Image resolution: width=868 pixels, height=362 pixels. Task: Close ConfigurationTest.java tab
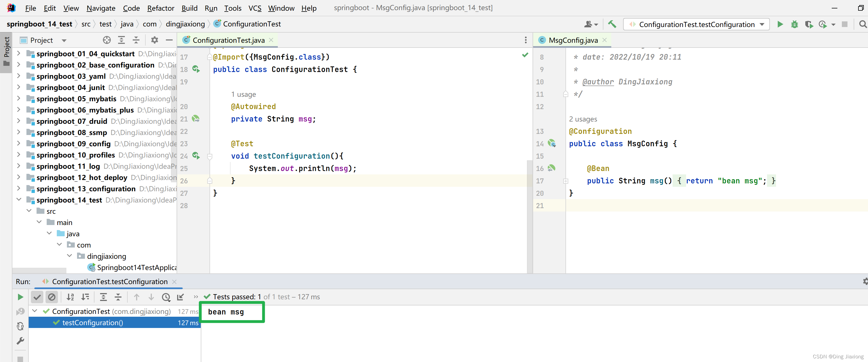click(271, 40)
